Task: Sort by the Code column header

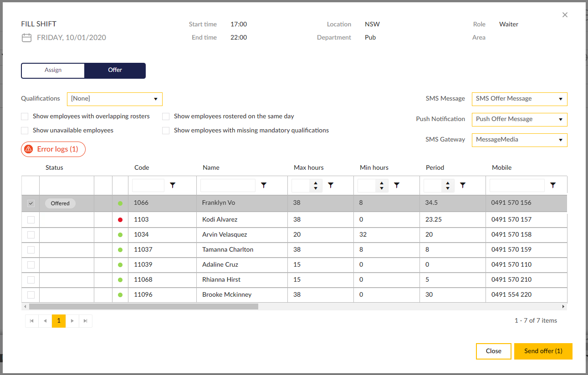Action: tap(142, 167)
